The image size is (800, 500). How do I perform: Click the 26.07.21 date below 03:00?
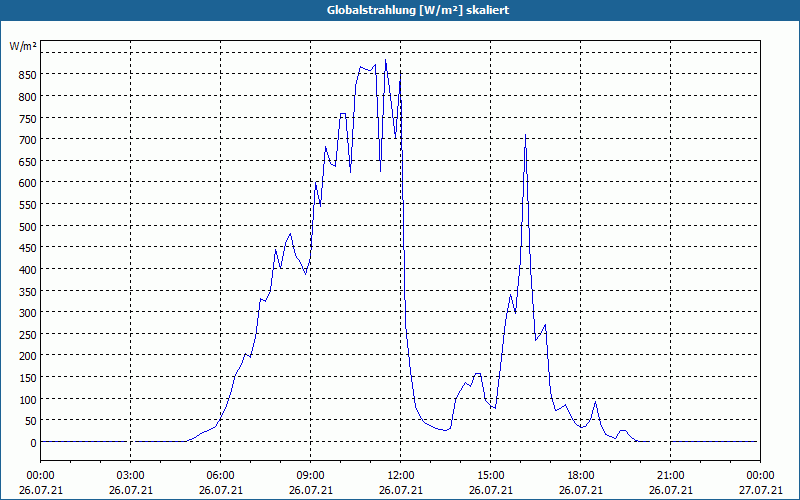[131, 490]
